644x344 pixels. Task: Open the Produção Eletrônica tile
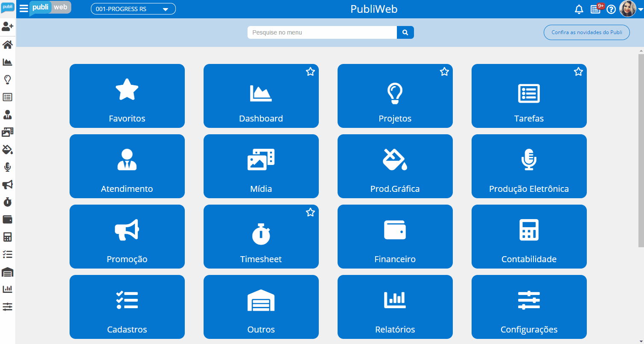tap(529, 166)
